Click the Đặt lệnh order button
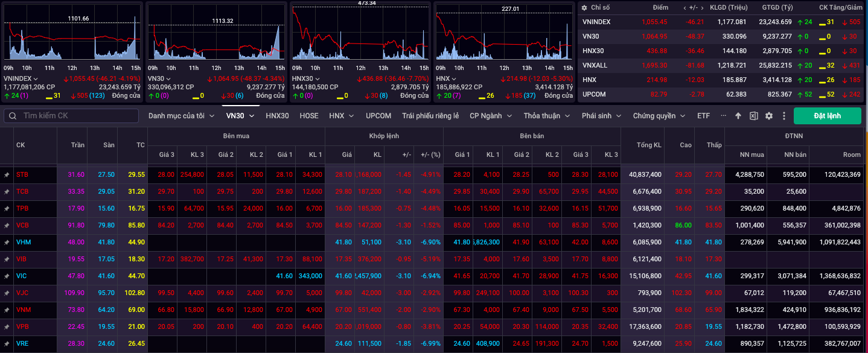Viewport: 868px width, 353px height. click(x=828, y=116)
